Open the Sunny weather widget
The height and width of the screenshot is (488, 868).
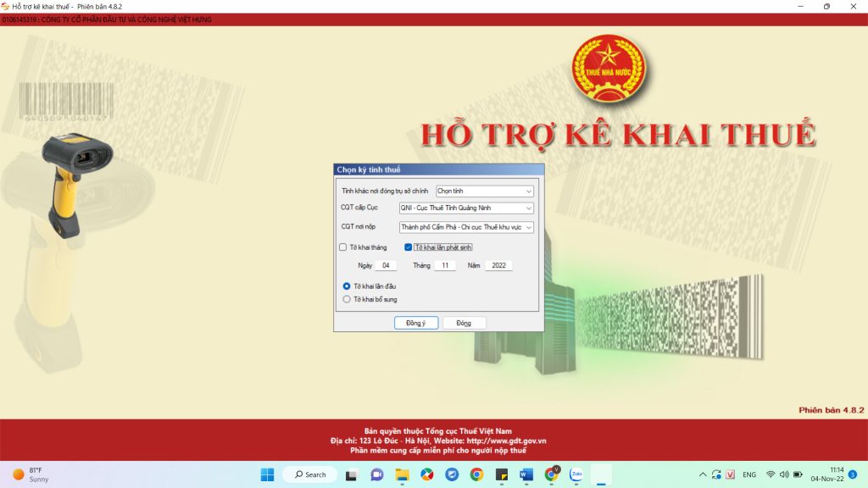coord(31,474)
